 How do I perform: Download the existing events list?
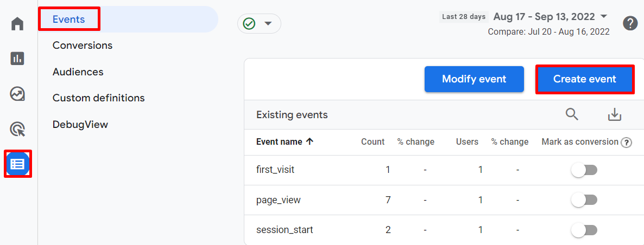614,114
